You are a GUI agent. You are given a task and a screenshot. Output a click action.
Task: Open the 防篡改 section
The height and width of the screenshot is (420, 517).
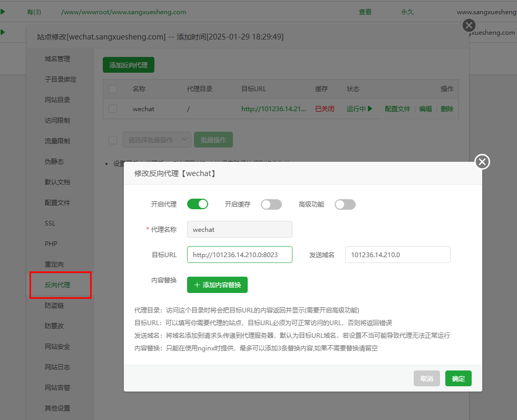click(54, 326)
